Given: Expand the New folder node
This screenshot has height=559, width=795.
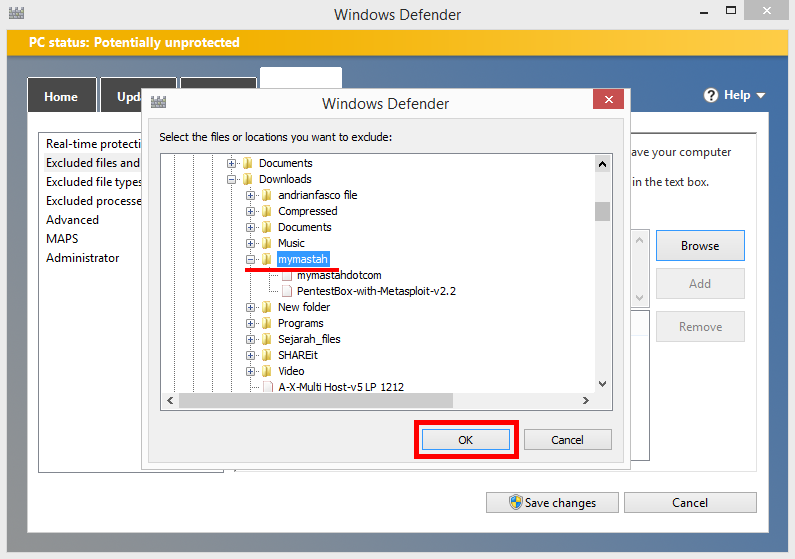Looking at the screenshot, I should (x=250, y=307).
